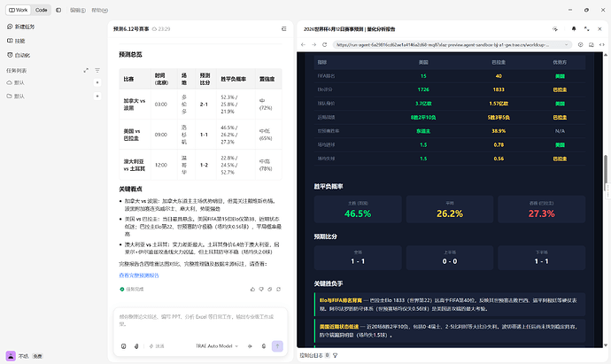Start voice input with the microphone icon
611x364 pixels.
click(264, 346)
